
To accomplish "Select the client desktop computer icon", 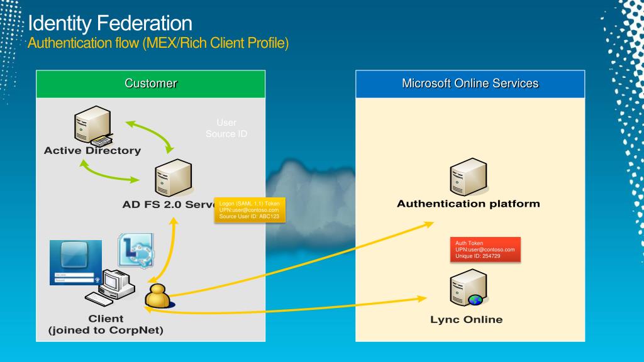I will [x=111, y=288].
